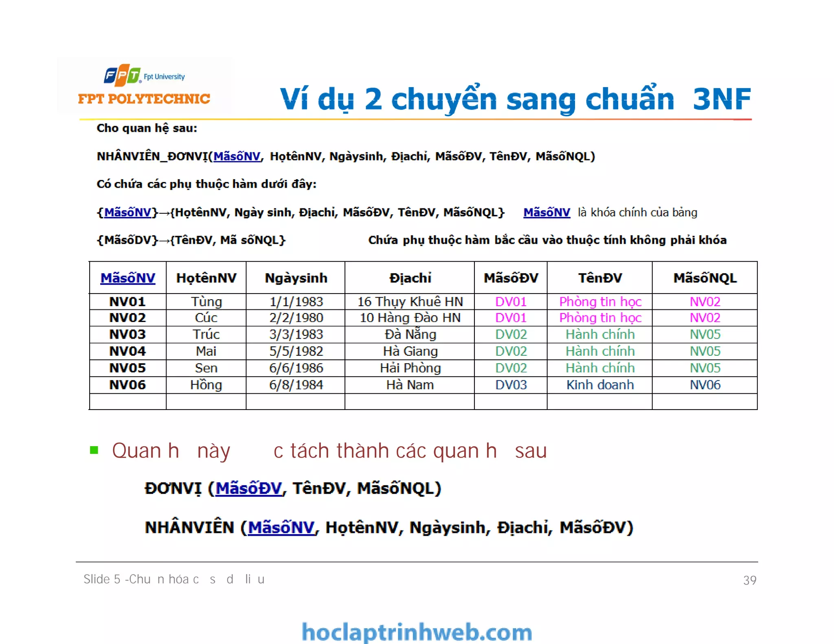Open the hoclaptrinhweb.com link

click(x=417, y=632)
